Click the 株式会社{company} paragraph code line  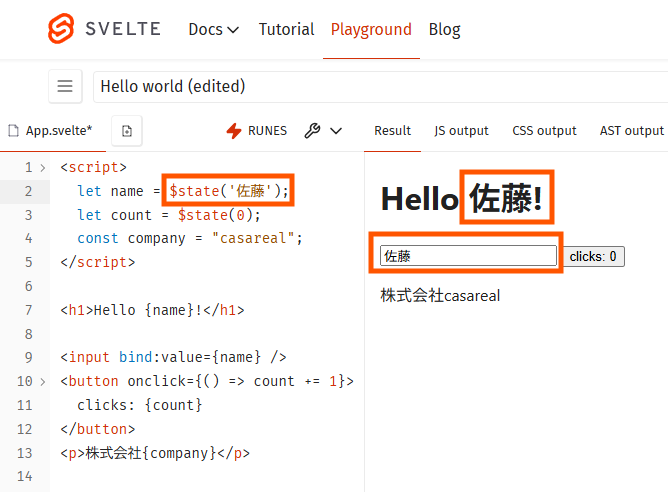[155, 453]
